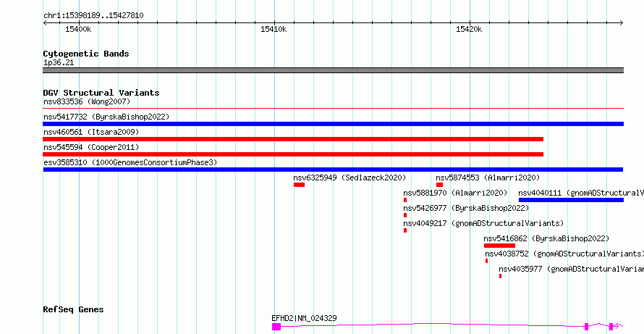Click the 15420k ruler tick label

tap(469, 30)
